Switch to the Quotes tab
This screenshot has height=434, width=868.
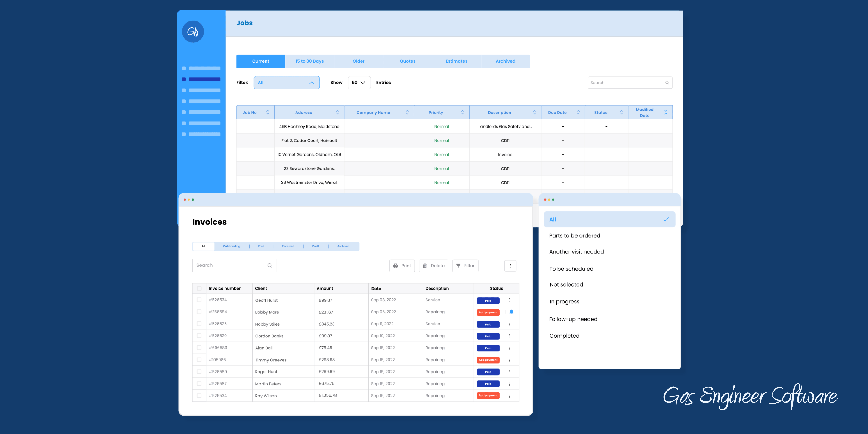407,61
